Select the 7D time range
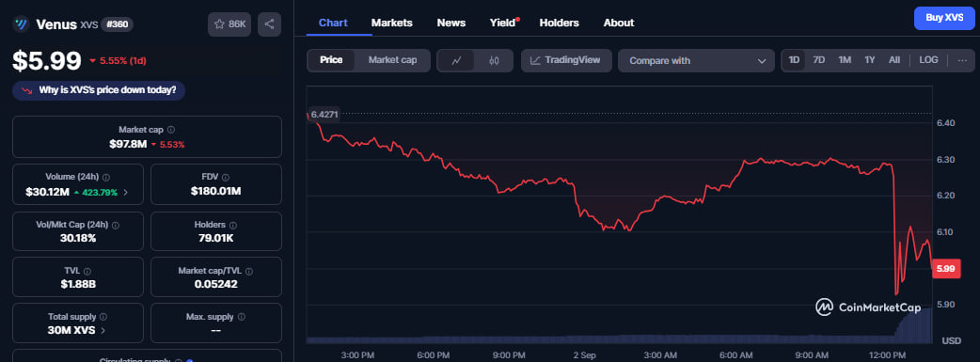Viewport: 980px width, 362px height. pyautogui.click(x=819, y=60)
